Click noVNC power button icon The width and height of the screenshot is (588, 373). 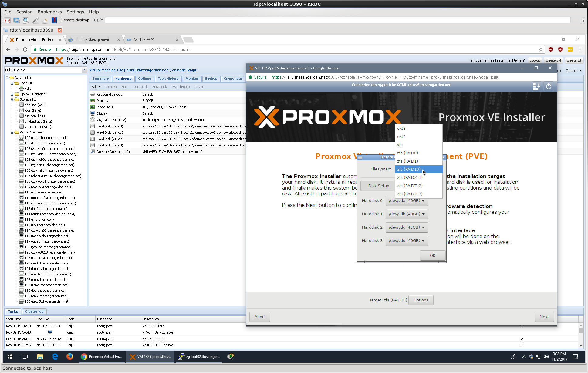click(x=549, y=87)
